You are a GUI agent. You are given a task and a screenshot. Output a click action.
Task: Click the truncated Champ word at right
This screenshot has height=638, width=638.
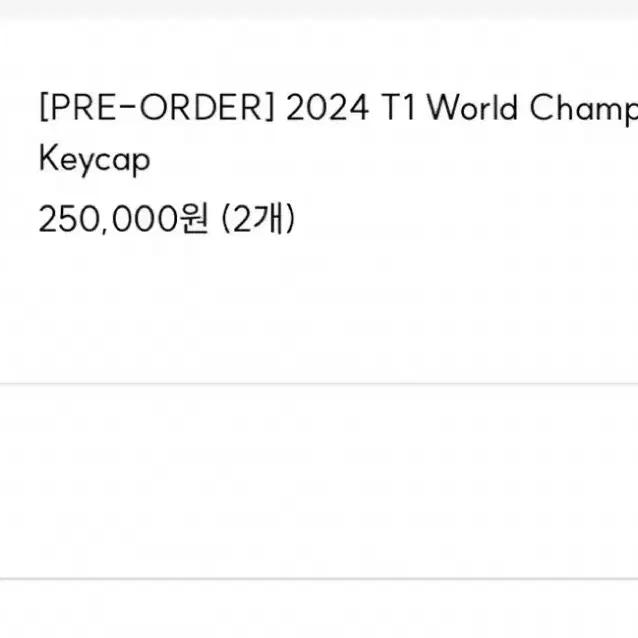[584, 108]
